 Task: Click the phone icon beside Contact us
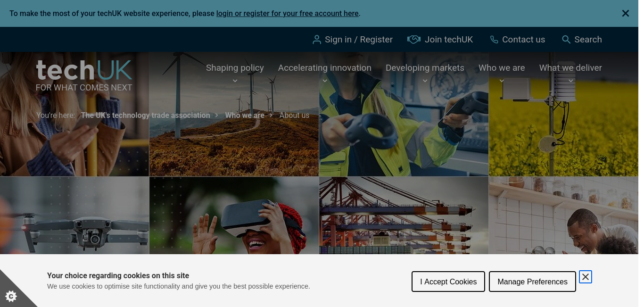(x=494, y=40)
